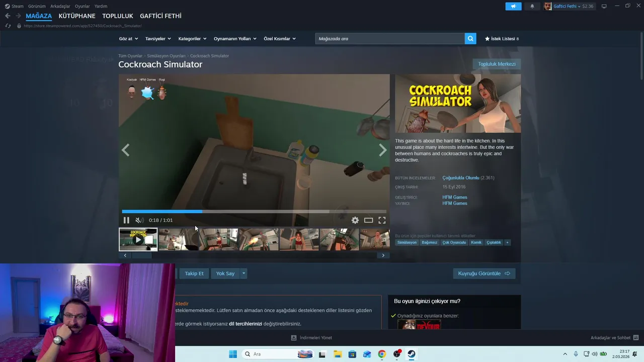The width and height of the screenshot is (644, 362).
Task: Expand the Tavsiyeler dropdown
Action: (158, 39)
